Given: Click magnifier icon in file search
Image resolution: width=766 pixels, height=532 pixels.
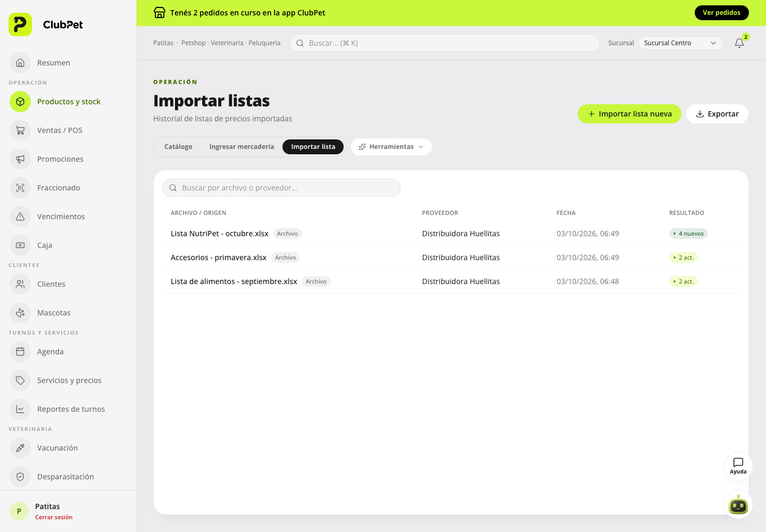Looking at the screenshot, I should pyautogui.click(x=173, y=188).
